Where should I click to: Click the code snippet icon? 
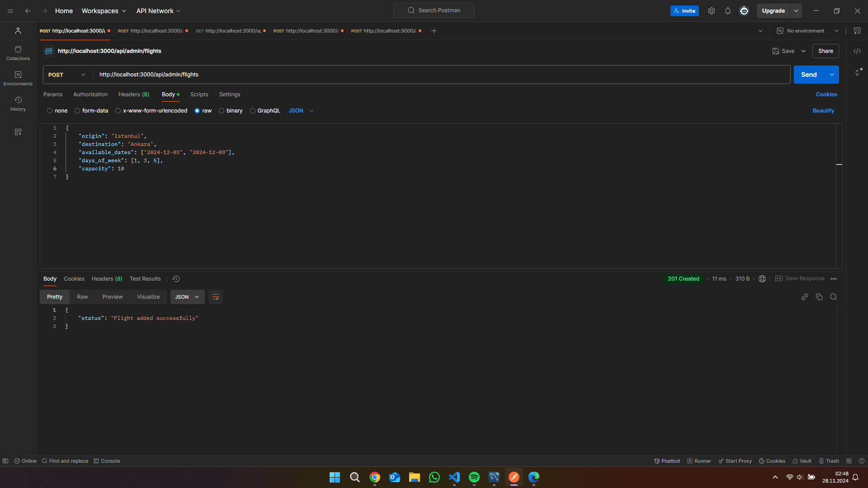[857, 51]
